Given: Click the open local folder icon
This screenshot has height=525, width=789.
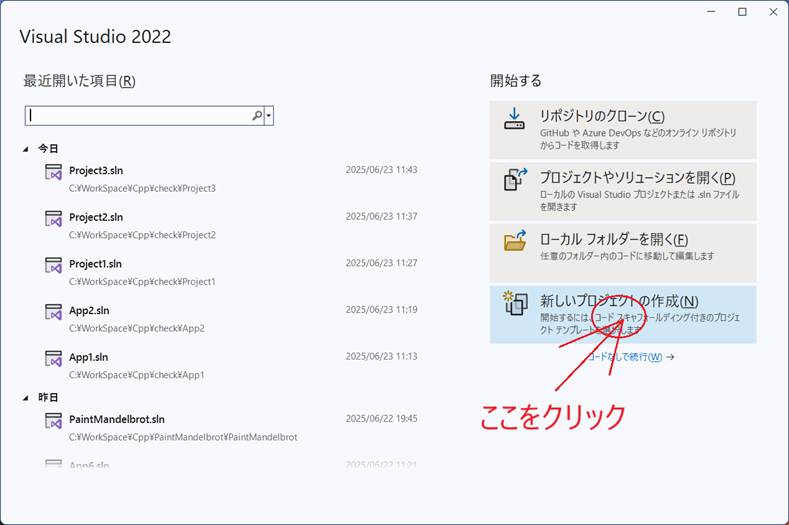Looking at the screenshot, I should (515, 241).
